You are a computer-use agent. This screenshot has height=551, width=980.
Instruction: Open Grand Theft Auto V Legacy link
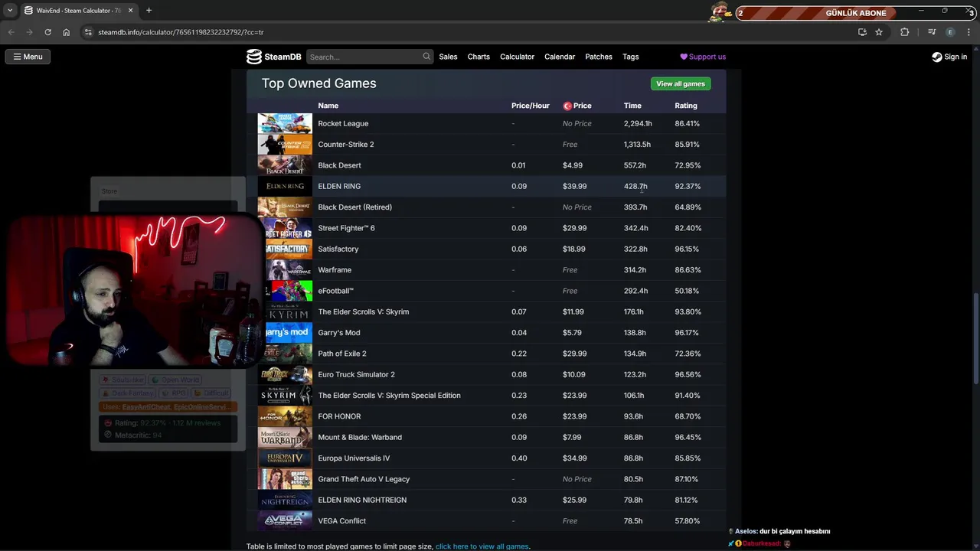click(x=364, y=479)
